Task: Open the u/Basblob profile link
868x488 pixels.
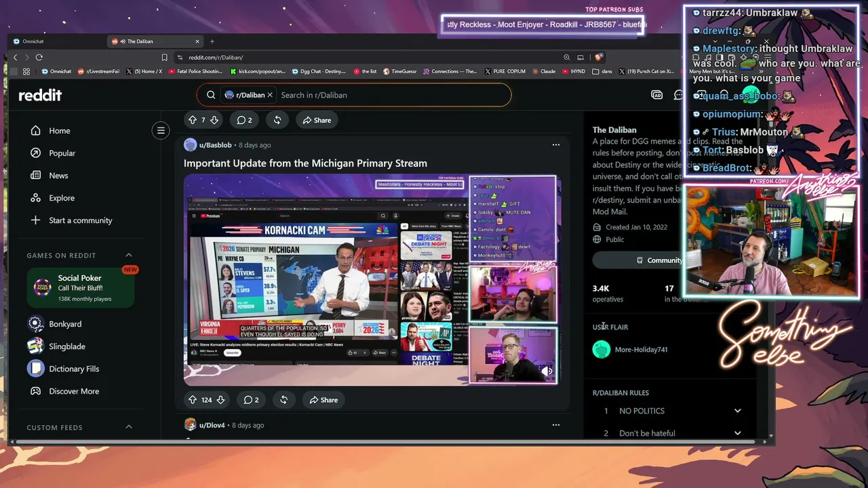Action: (215, 145)
